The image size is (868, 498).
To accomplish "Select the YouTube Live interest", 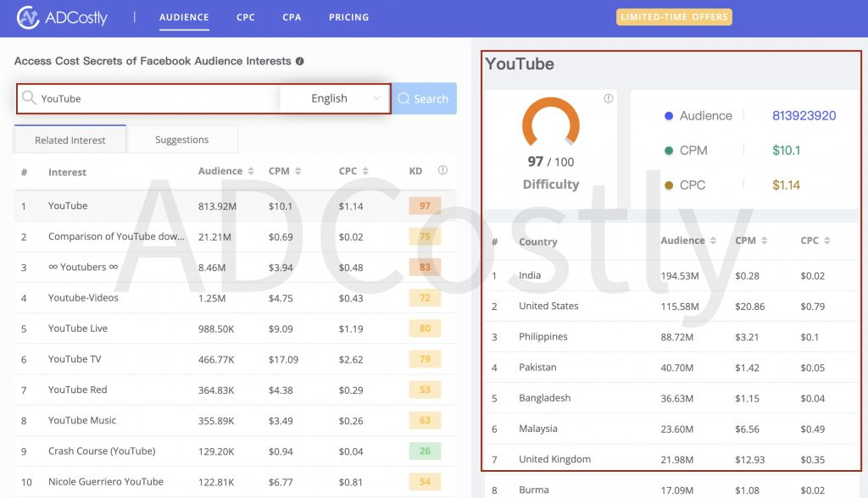I will pos(236,329).
